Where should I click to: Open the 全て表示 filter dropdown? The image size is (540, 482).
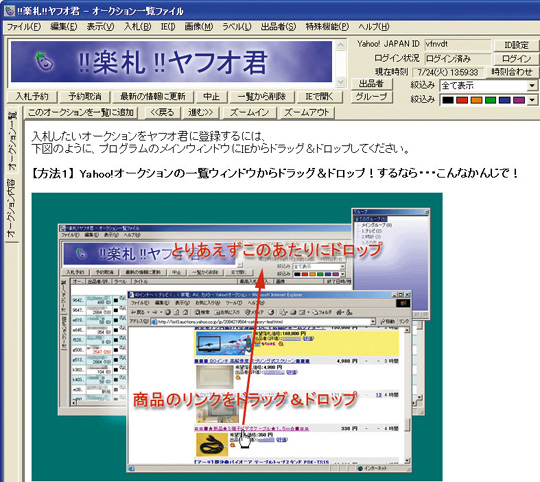point(532,85)
